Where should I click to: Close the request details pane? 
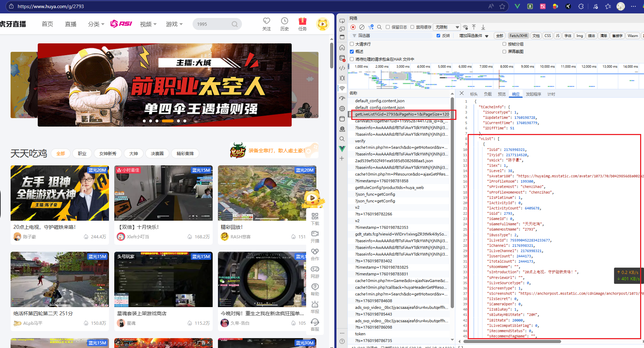462,93
